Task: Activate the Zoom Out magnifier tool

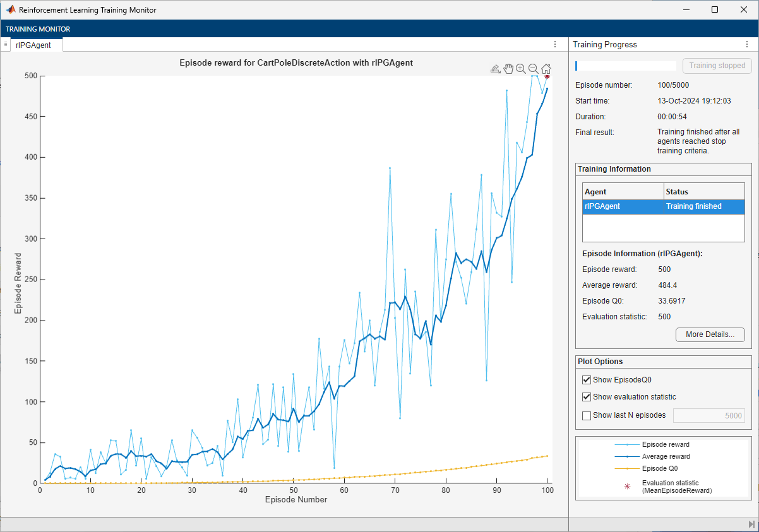Action: tap(534, 69)
